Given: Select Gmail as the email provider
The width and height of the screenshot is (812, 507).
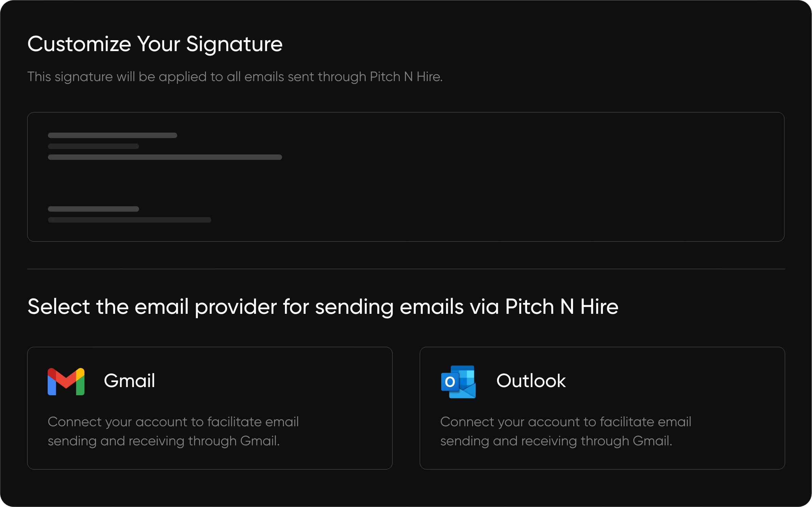Looking at the screenshot, I should (x=210, y=408).
